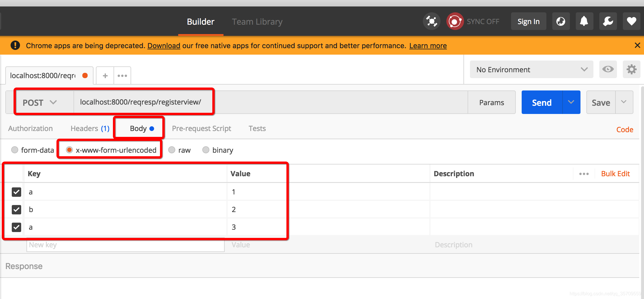The width and height of the screenshot is (644, 299).
Task: Click the value cell containing 1
Action: [328, 192]
